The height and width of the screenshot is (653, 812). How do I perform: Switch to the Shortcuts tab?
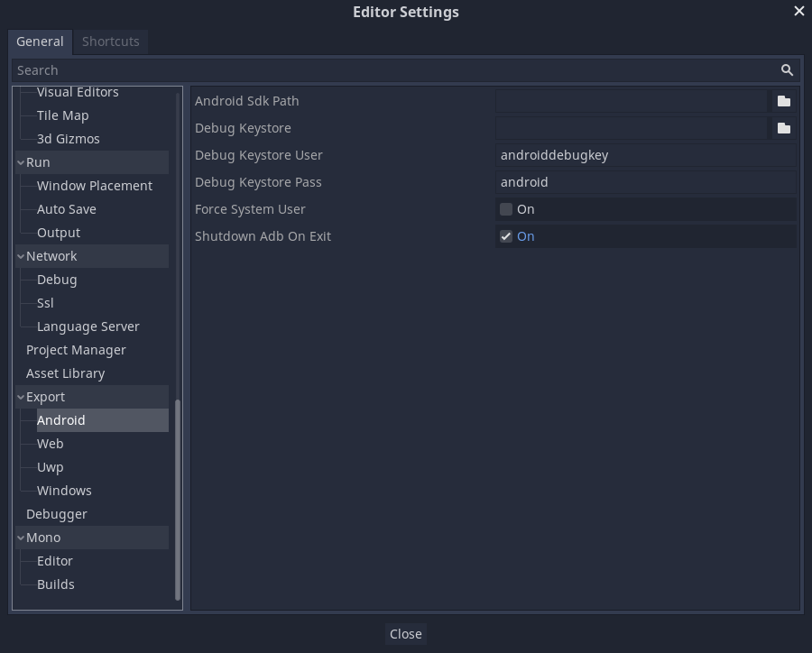pos(110,41)
